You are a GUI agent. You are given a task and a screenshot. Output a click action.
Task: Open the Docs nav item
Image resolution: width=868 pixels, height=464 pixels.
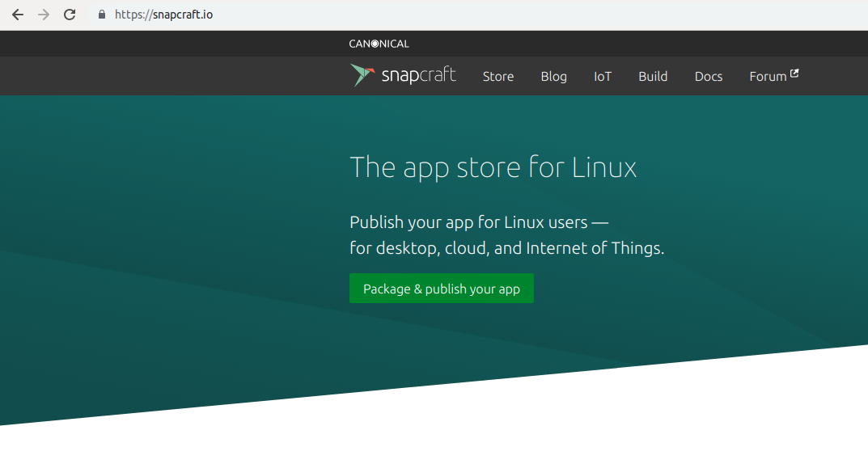pos(709,76)
